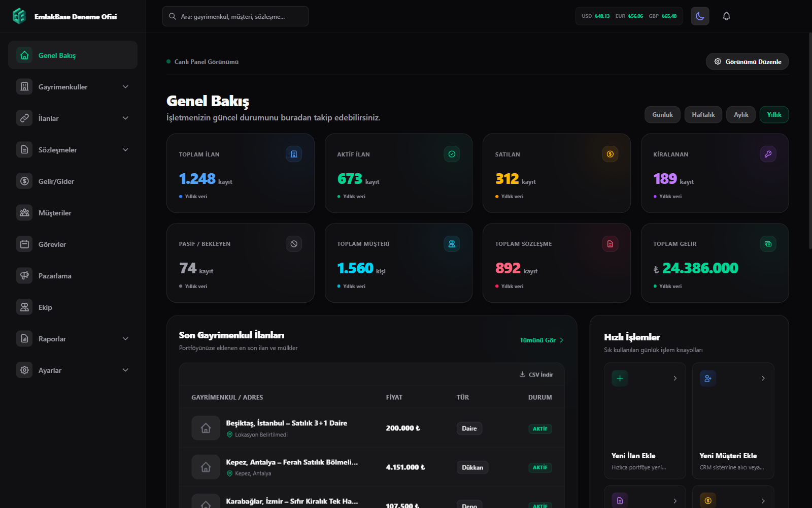Expand the Ayarlar submenu chevron

125,370
